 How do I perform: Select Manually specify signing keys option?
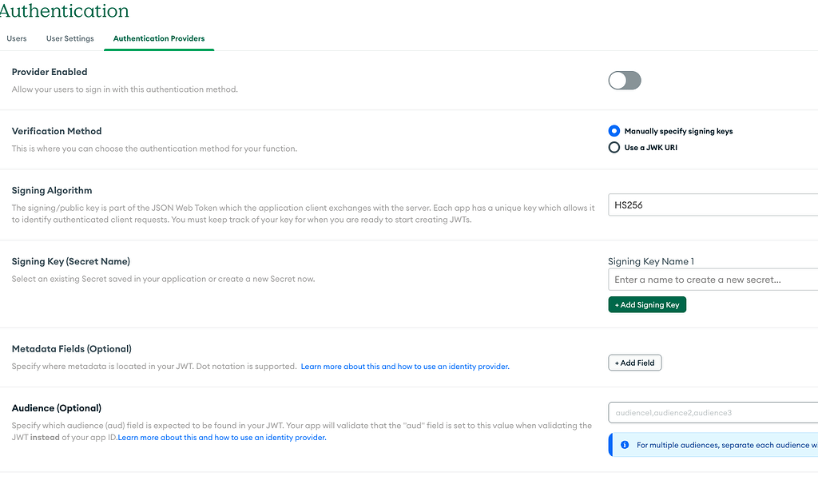tap(614, 131)
